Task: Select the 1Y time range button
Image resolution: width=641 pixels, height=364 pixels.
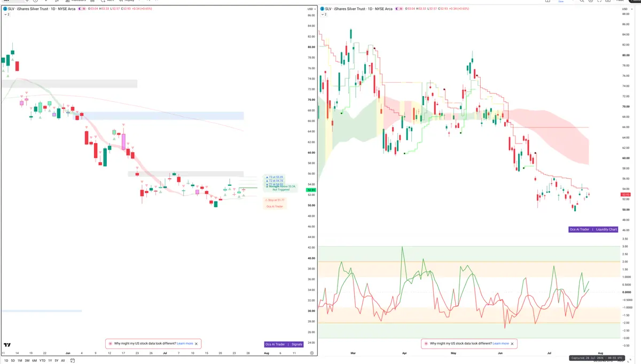Action: point(50,361)
